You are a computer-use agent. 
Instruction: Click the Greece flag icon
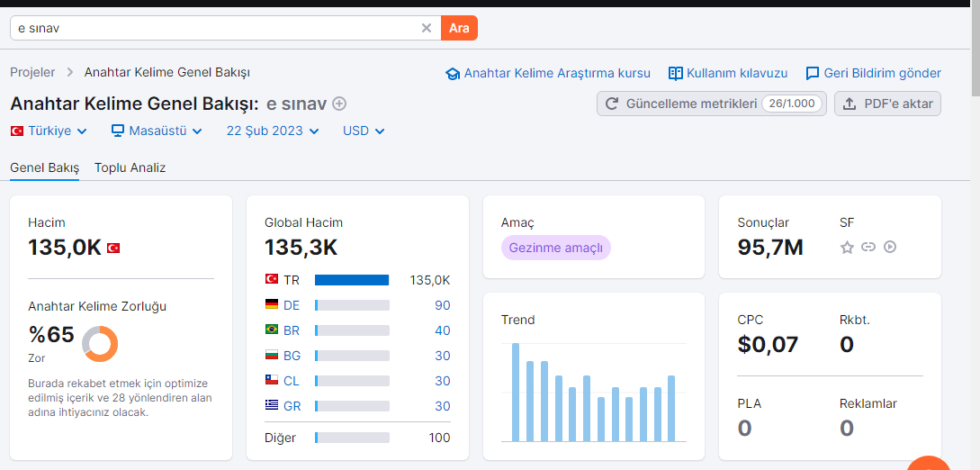pyautogui.click(x=271, y=405)
